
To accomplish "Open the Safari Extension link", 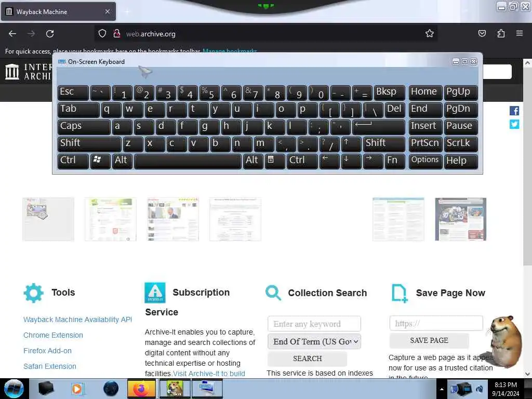I will [x=50, y=366].
